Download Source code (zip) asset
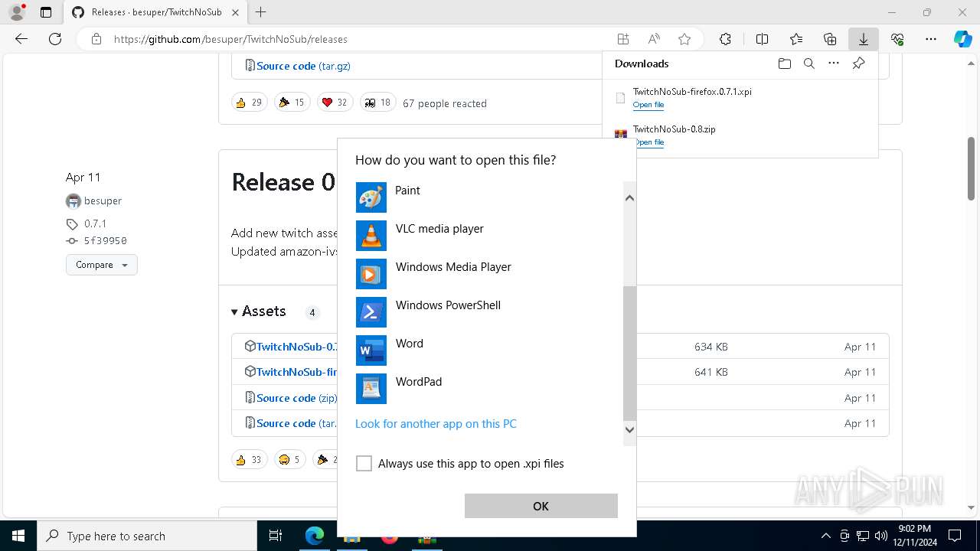Screen dimensions: 980x551 (296, 398)
